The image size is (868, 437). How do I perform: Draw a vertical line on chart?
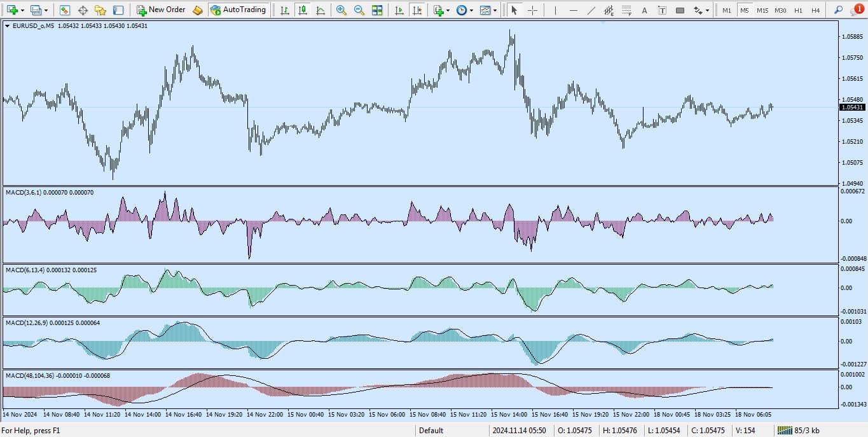(555, 10)
